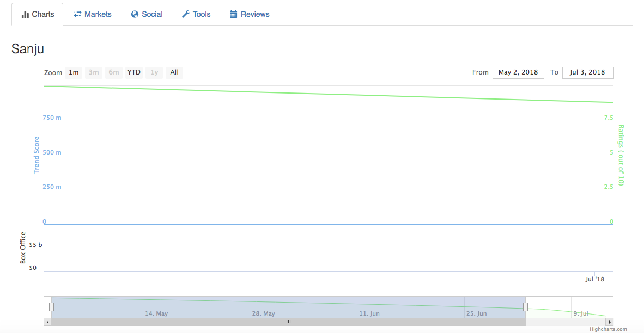Click the Box Office axis label

(x=23, y=248)
